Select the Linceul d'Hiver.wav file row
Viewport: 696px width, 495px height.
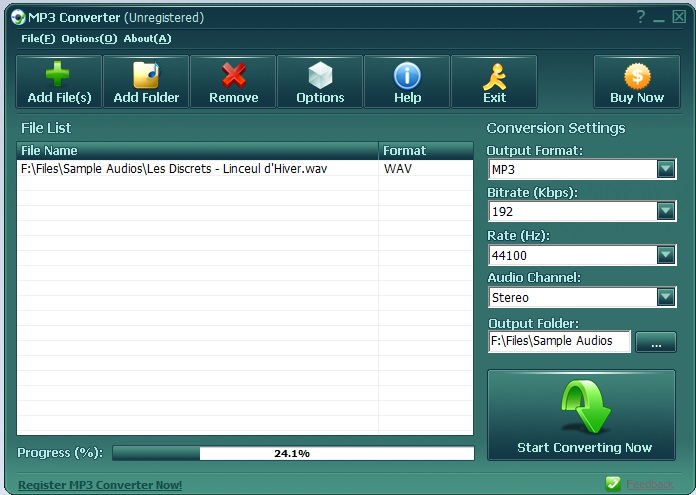tap(245, 169)
